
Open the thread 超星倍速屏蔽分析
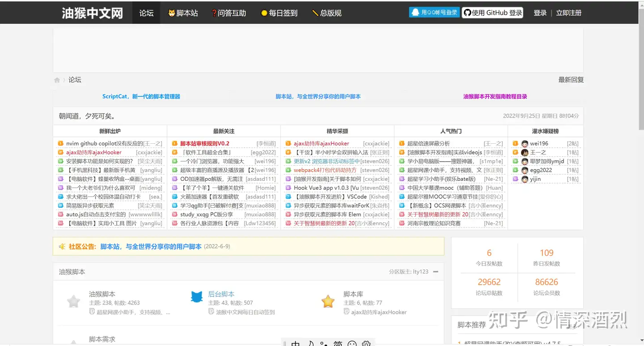[428, 144]
